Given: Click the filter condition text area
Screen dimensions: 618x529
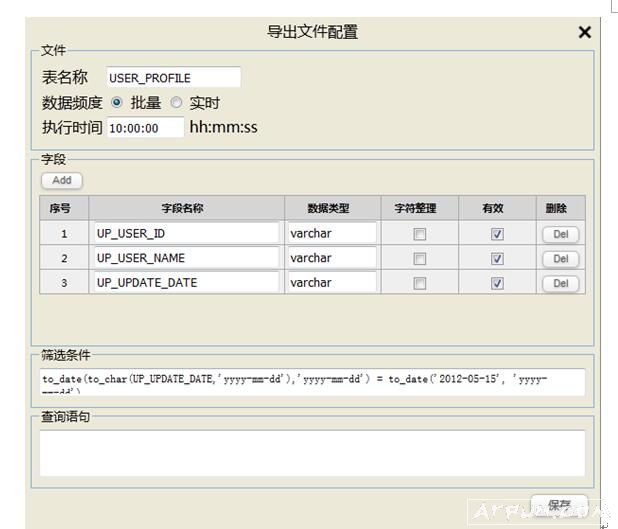Looking at the screenshot, I should pos(312,381).
